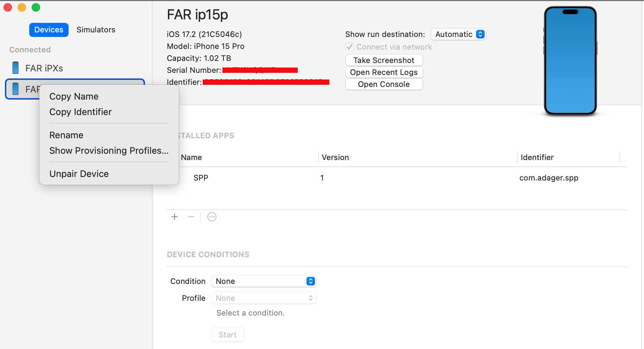This screenshot has width=644, height=349.
Task: Choose Rename in the context menu
Action: click(x=67, y=135)
